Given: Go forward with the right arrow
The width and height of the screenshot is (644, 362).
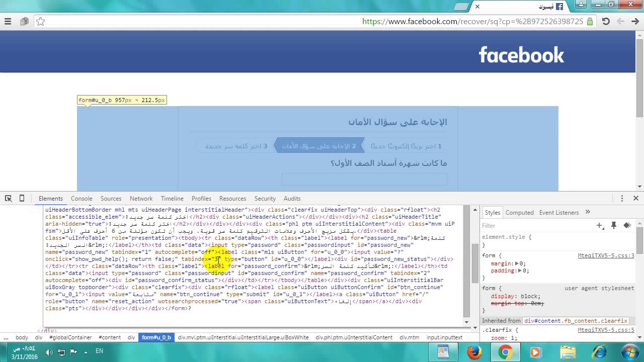Looking at the screenshot, I should [635, 21].
